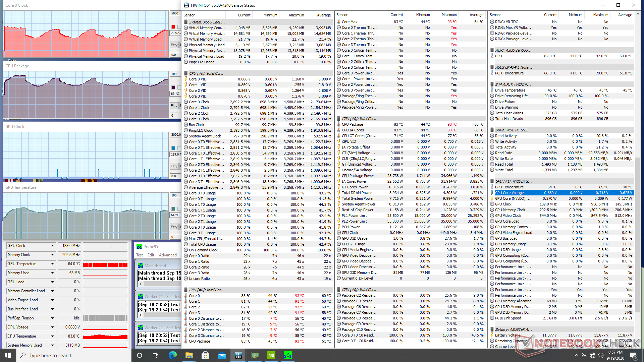Open the Task View button

pyautogui.click(x=156, y=355)
